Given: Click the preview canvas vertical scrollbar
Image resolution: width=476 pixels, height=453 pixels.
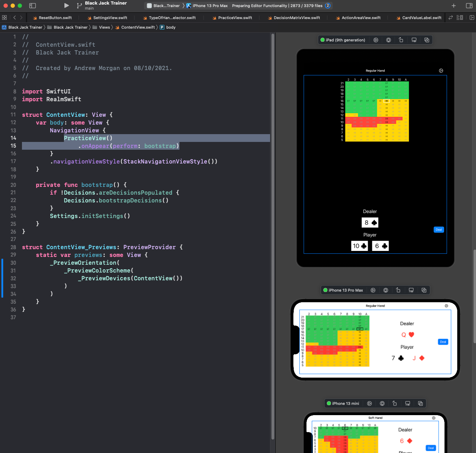Looking at the screenshot, I should 475,297.
